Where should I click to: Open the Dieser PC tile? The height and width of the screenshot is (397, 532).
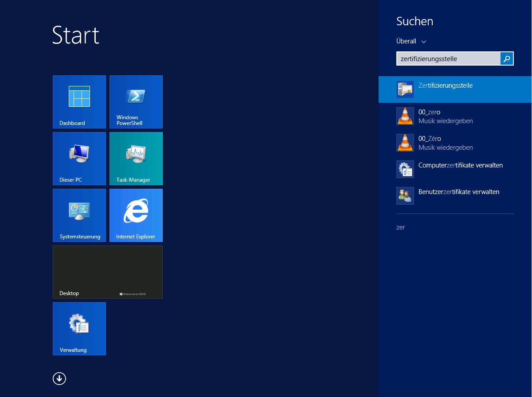click(x=79, y=158)
